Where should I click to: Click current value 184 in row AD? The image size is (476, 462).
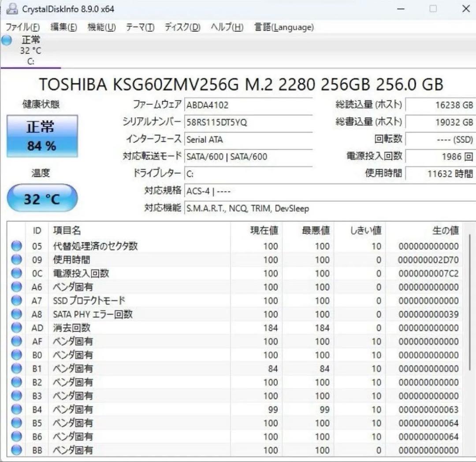pos(271,328)
